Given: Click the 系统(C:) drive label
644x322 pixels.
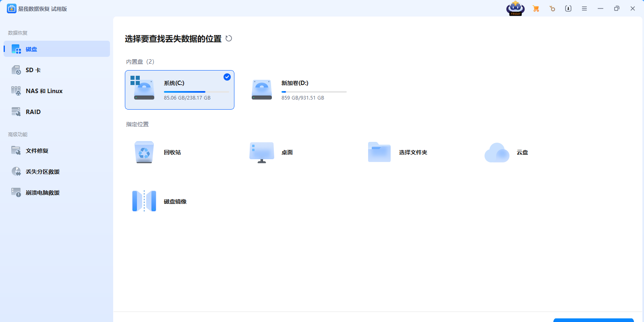Looking at the screenshot, I should 174,83.
